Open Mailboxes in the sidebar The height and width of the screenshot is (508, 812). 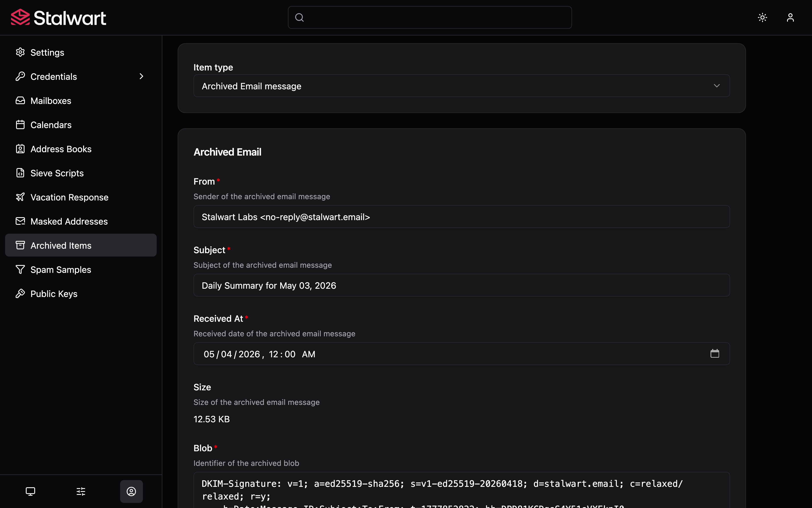[x=81, y=101]
